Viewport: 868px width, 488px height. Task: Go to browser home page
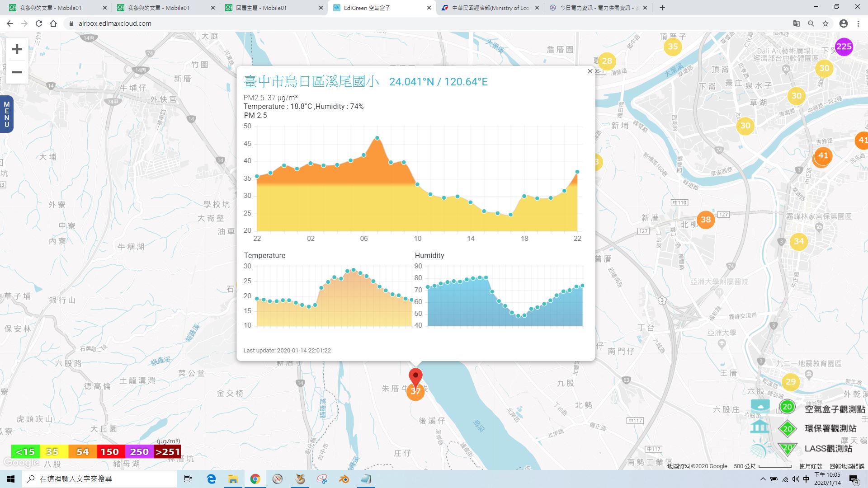coord(53,23)
